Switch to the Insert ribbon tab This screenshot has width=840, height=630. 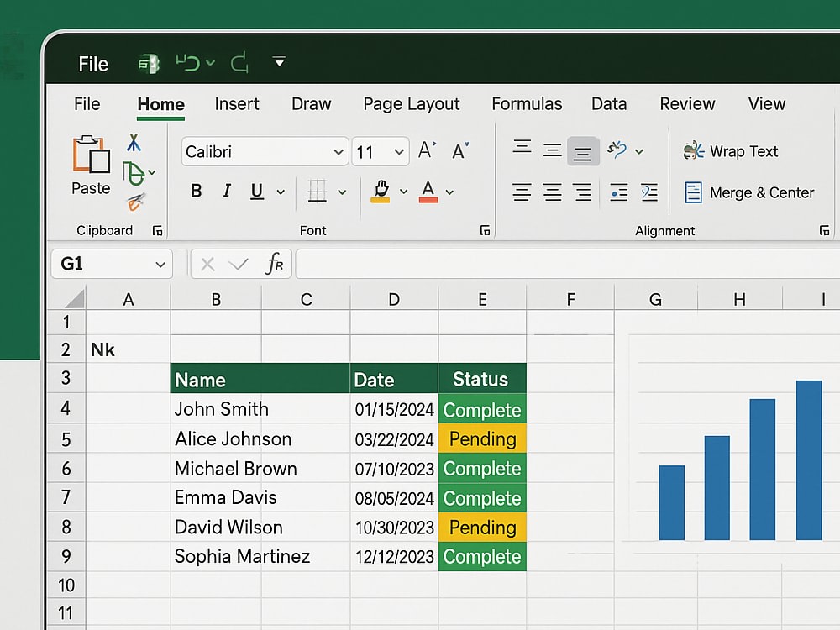pyautogui.click(x=237, y=103)
